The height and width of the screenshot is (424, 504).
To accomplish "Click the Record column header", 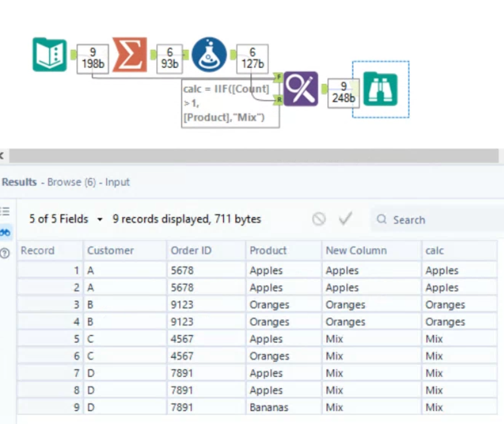I will pyautogui.click(x=50, y=250).
